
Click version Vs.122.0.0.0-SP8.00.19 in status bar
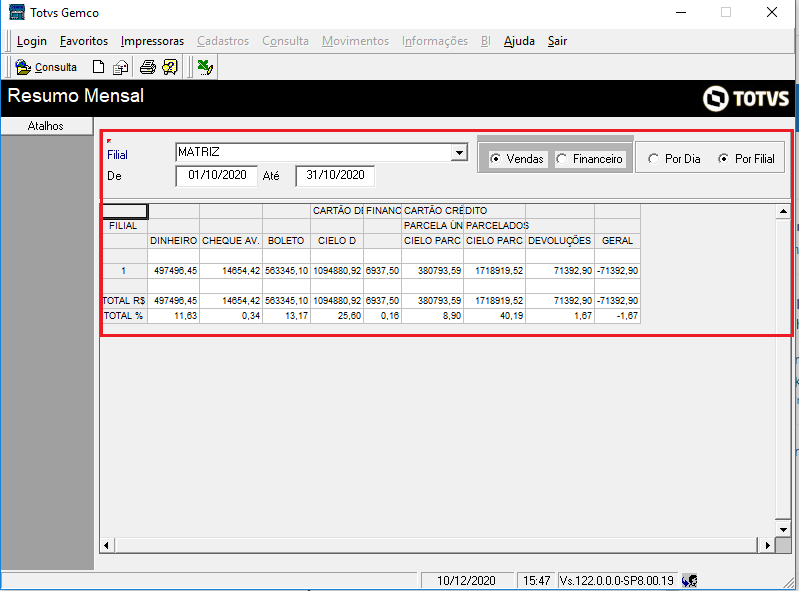coord(617,580)
